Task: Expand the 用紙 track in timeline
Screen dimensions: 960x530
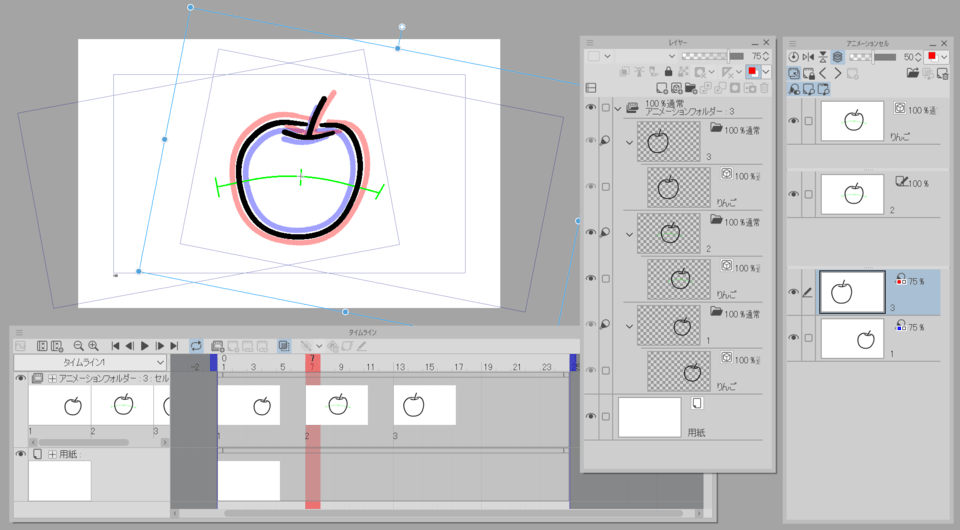Action: (52, 454)
